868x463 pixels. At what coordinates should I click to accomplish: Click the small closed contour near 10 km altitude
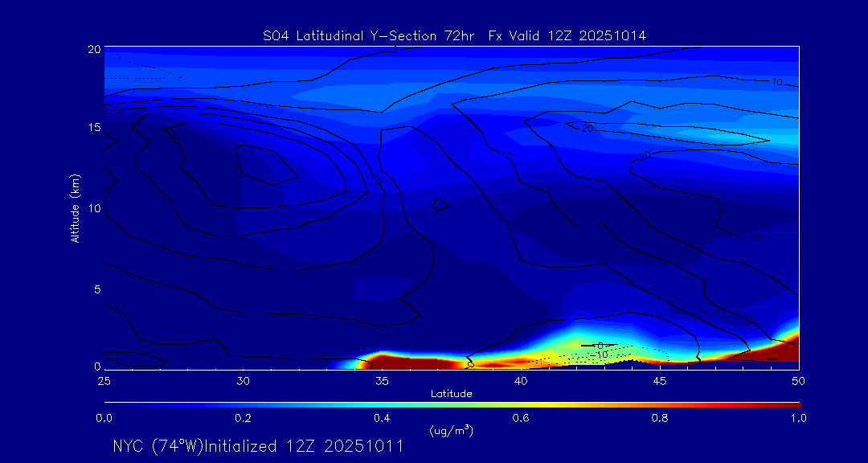click(x=440, y=205)
